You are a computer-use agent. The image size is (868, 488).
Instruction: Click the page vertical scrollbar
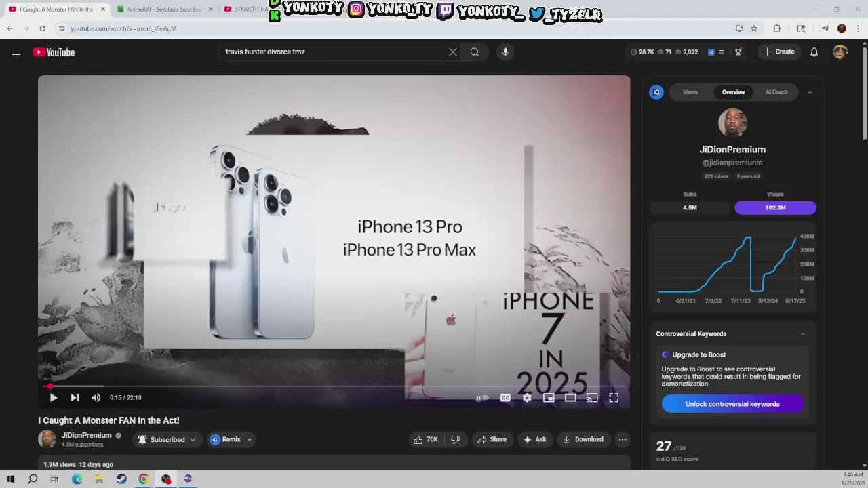(x=864, y=95)
